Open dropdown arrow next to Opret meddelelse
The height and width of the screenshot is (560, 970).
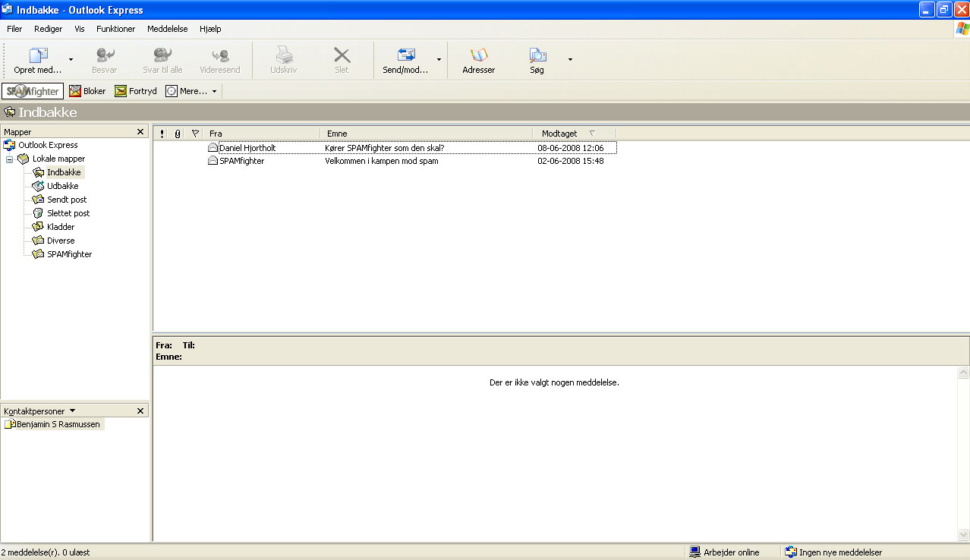pyautogui.click(x=71, y=59)
